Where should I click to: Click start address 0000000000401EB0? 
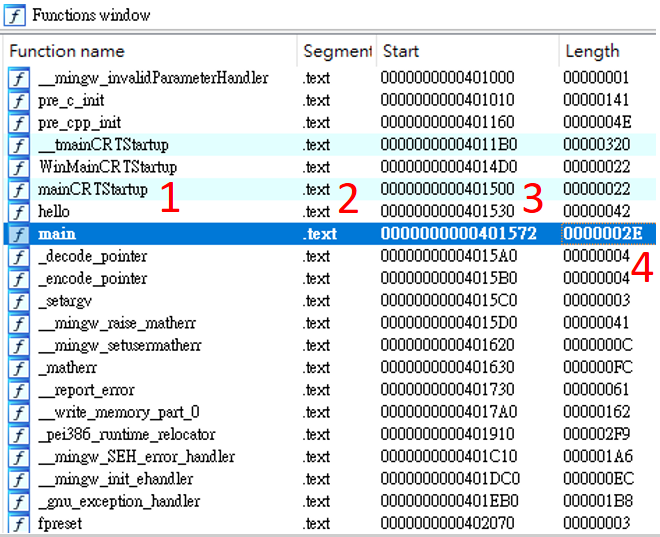pyautogui.click(x=450, y=502)
